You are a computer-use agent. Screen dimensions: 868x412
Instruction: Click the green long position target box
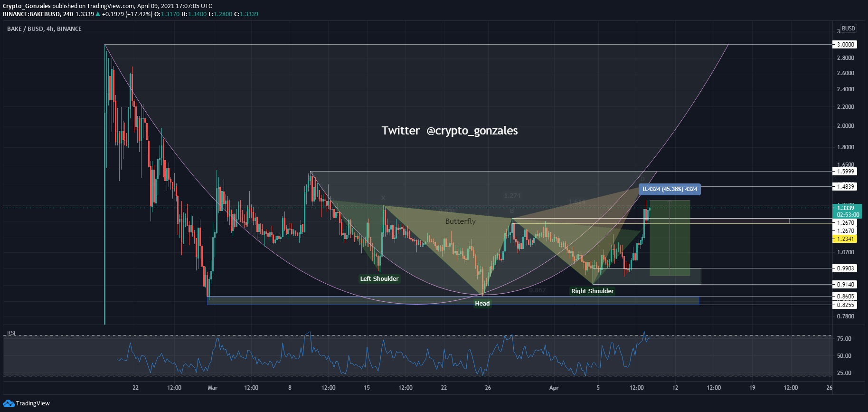tap(670, 238)
